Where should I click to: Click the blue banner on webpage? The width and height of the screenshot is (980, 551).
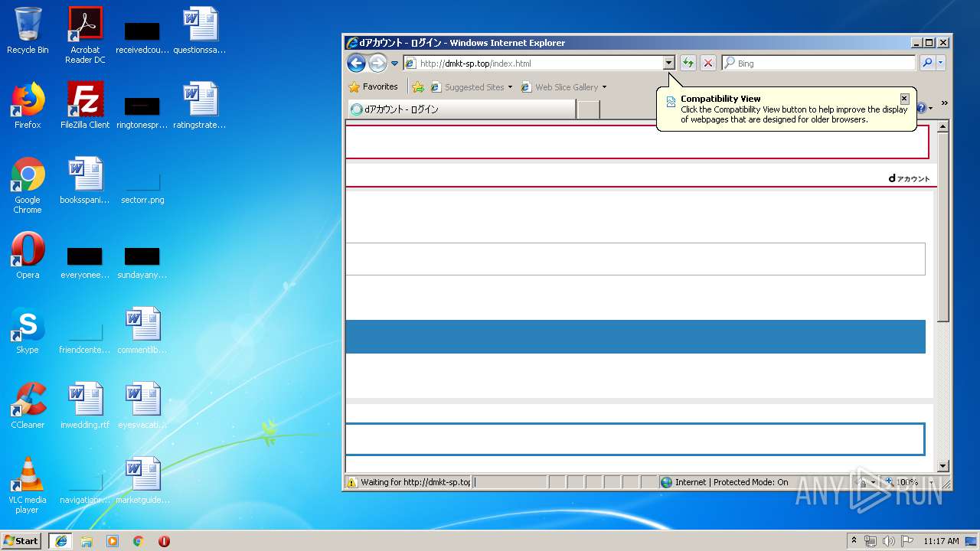[635, 337]
